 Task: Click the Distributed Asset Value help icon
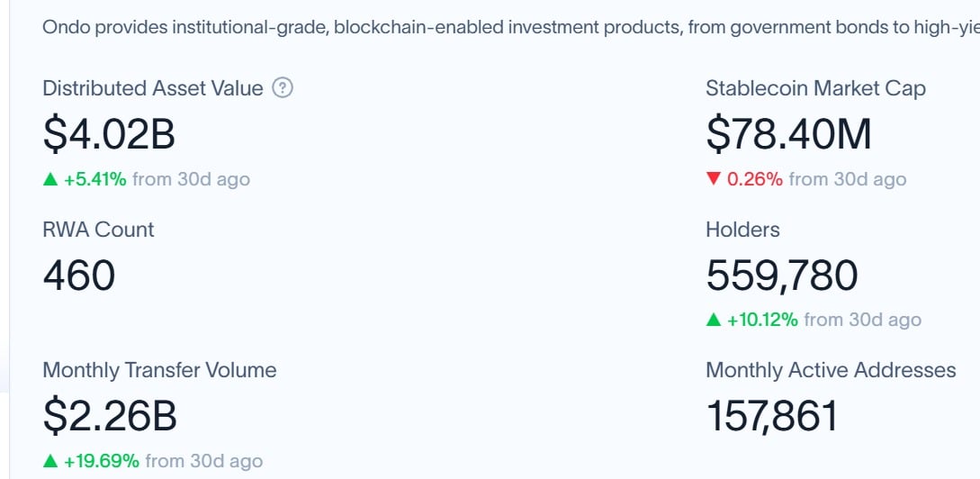click(283, 88)
